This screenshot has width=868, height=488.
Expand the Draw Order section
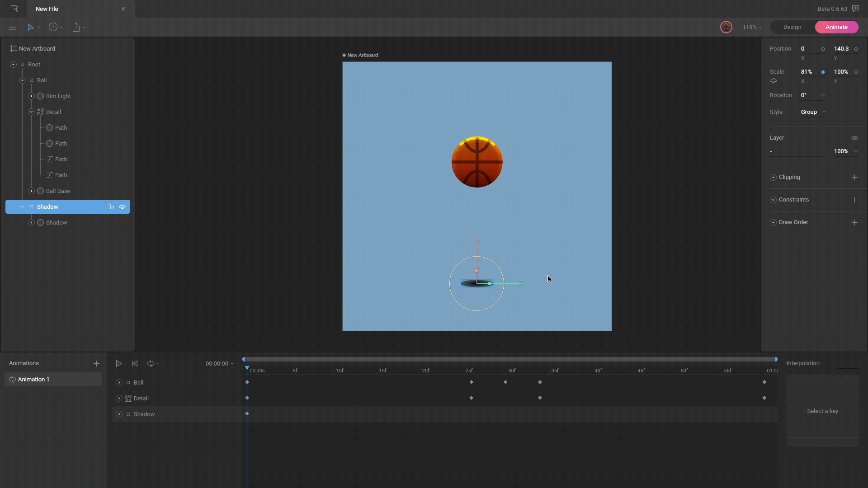tap(773, 223)
